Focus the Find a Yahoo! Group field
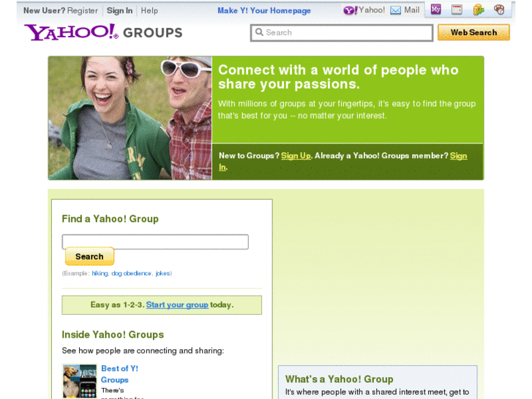Image resolution: width=532 pixels, height=399 pixels. coord(155,242)
